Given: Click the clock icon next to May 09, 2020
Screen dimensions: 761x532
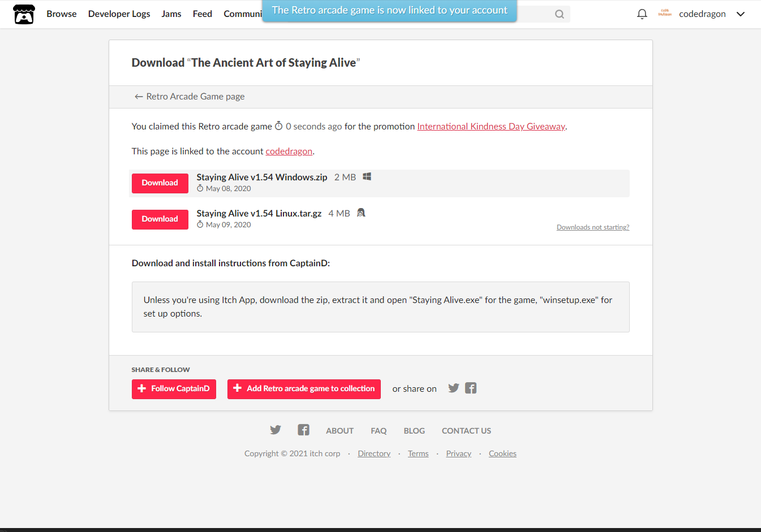Looking at the screenshot, I should click(200, 224).
